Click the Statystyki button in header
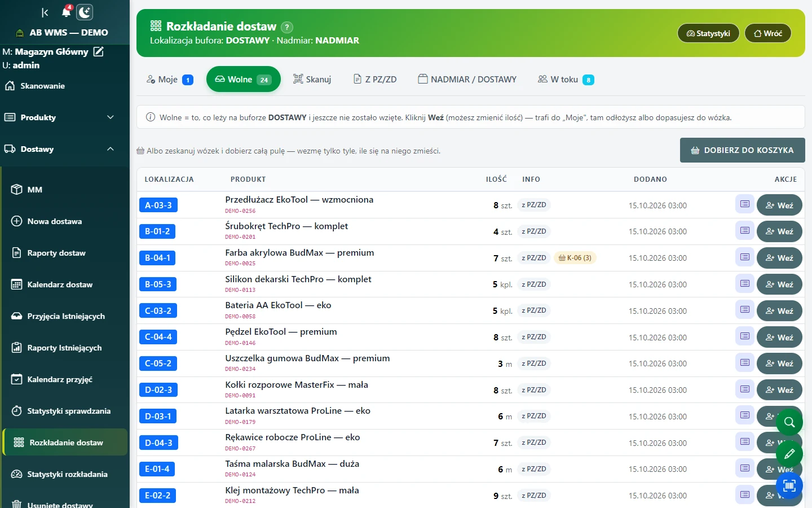812x508 pixels. (708, 33)
